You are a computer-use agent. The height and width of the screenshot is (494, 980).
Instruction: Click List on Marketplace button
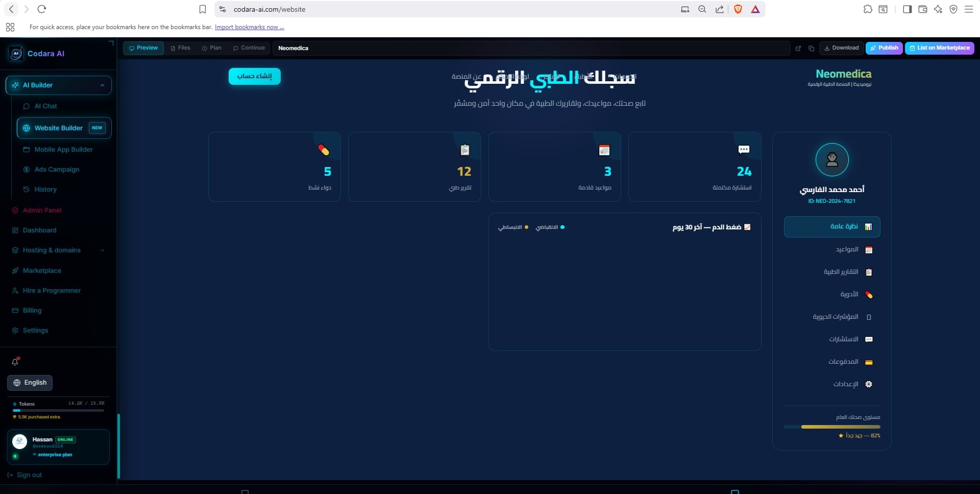(x=939, y=48)
